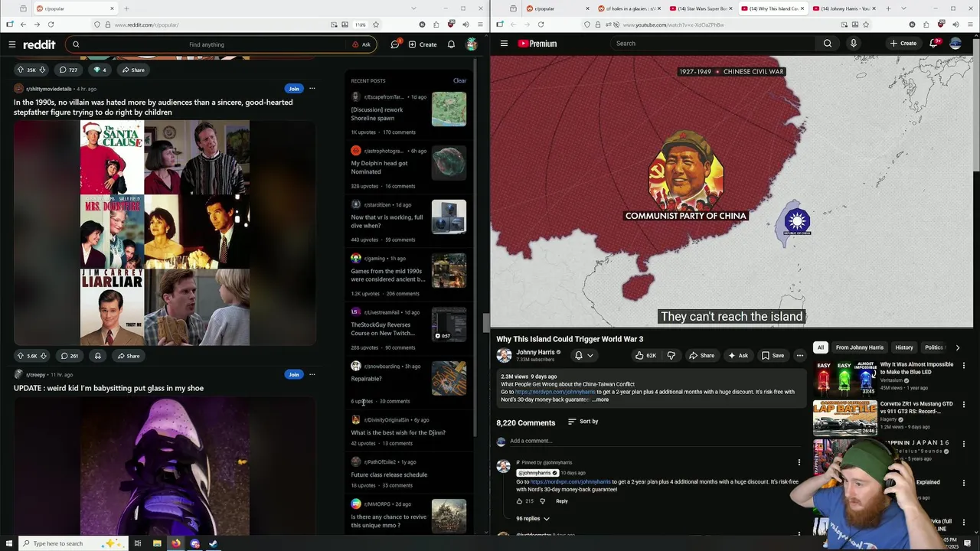Click the YouTube search magnifier button
The width and height of the screenshot is (980, 551).
(x=828, y=44)
